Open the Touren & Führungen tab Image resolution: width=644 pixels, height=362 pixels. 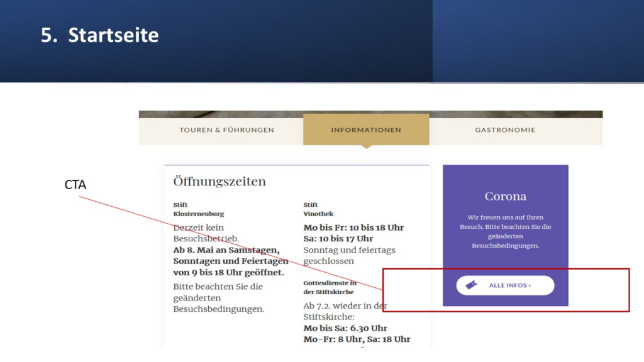pyautogui.click(x=226, y=130)
